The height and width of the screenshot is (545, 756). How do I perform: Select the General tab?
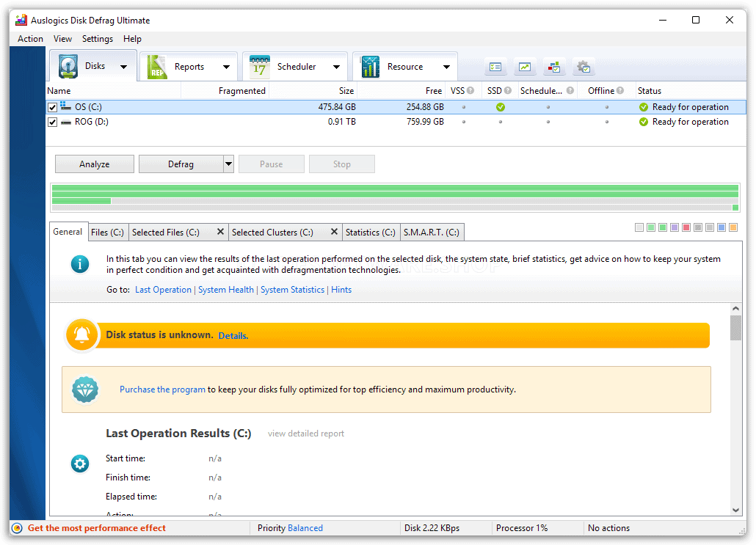[x=68, y=232]
